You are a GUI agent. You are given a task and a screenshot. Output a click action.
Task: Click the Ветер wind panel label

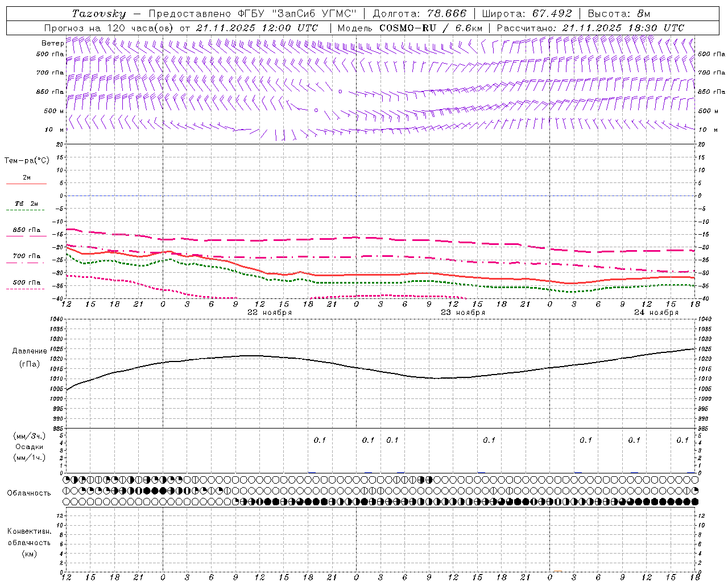point(52,43)
